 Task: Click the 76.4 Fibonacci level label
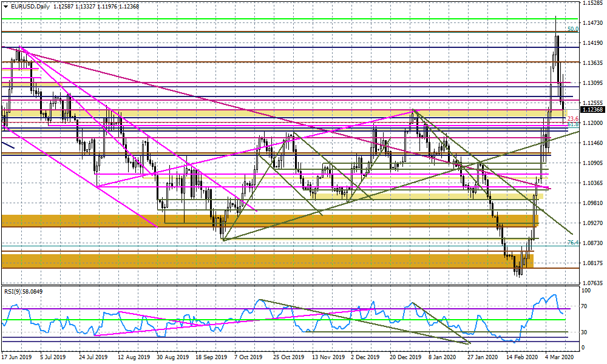tap(572, 243)
